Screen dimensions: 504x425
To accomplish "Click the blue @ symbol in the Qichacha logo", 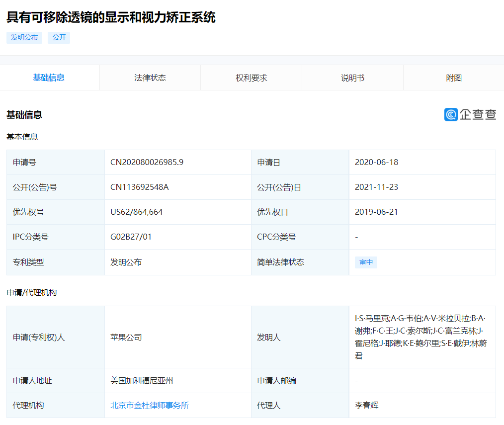I will [x=450, y=114].
